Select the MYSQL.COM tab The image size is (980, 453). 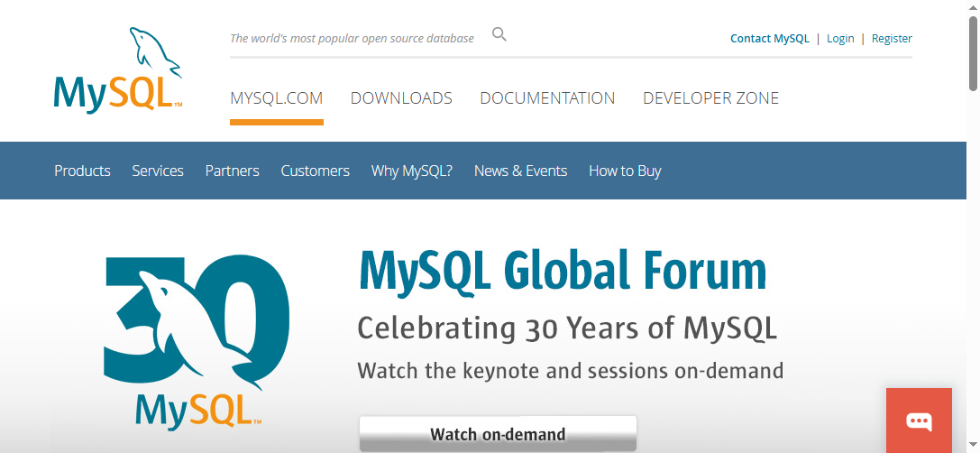click(276, 98)
